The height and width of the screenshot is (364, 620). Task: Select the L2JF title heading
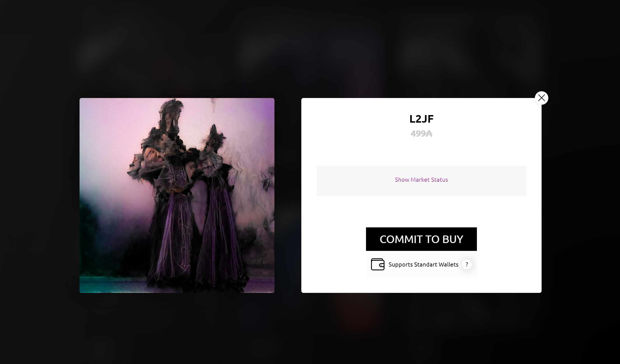[421, 119]
